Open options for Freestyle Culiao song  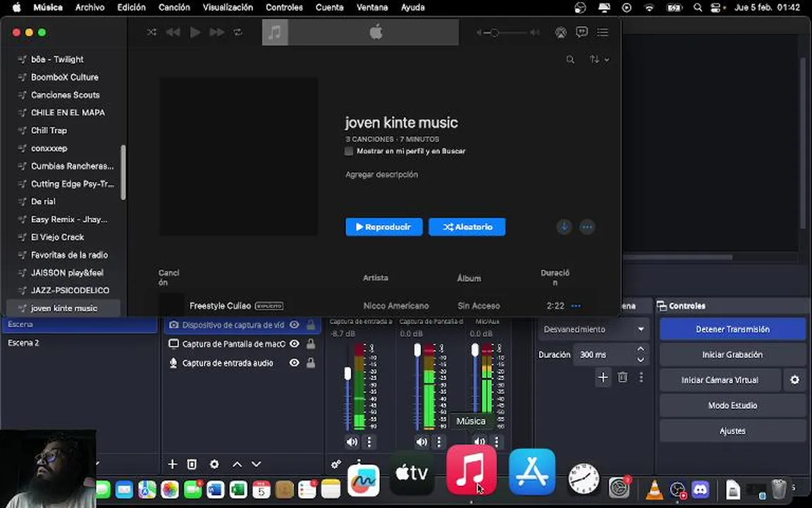click(576, 306)
